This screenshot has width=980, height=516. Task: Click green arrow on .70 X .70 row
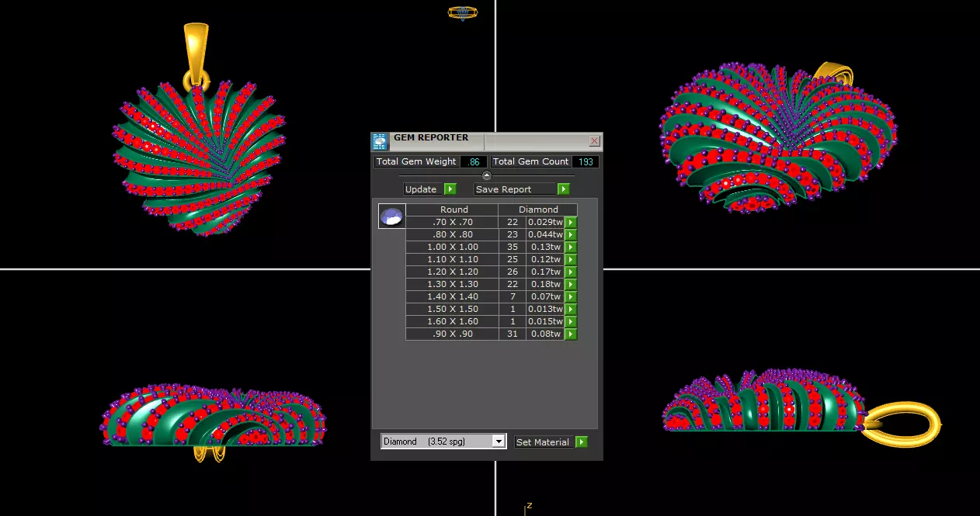pyautogui.click(x=571, y=222)
